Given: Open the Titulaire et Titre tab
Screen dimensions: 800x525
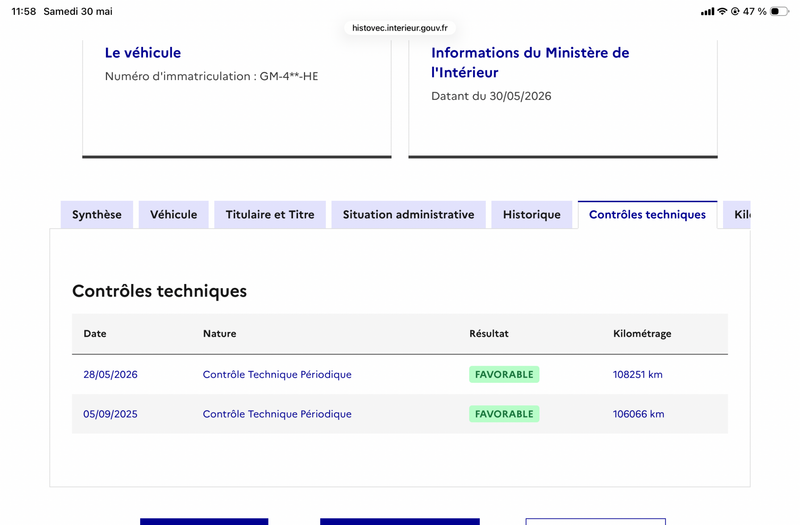Looking at the screenshot, I should [270, 215].
